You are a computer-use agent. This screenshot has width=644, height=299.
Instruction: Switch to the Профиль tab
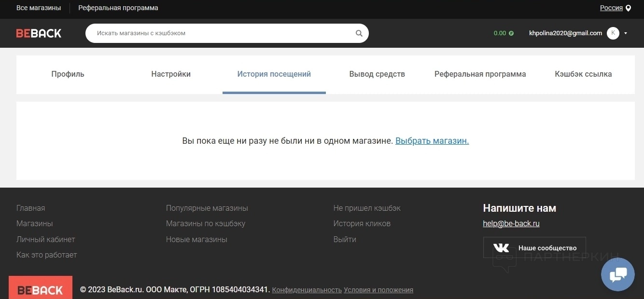(68, 74)
